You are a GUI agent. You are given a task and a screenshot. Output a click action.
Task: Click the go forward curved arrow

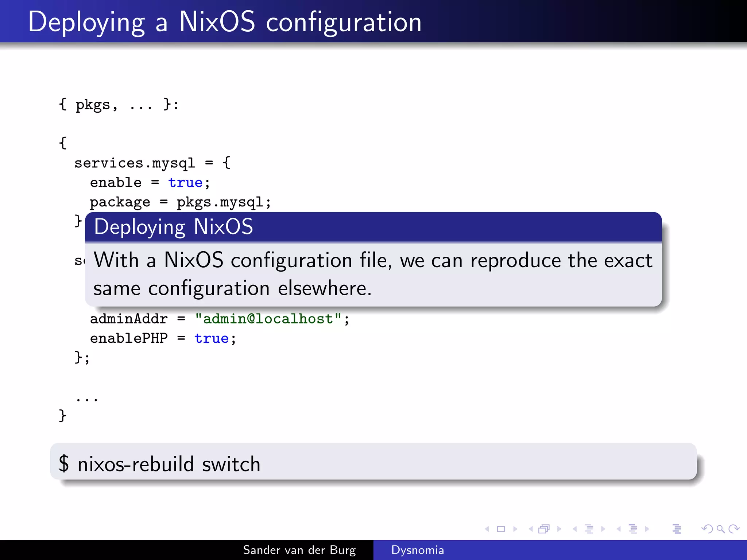734,529
